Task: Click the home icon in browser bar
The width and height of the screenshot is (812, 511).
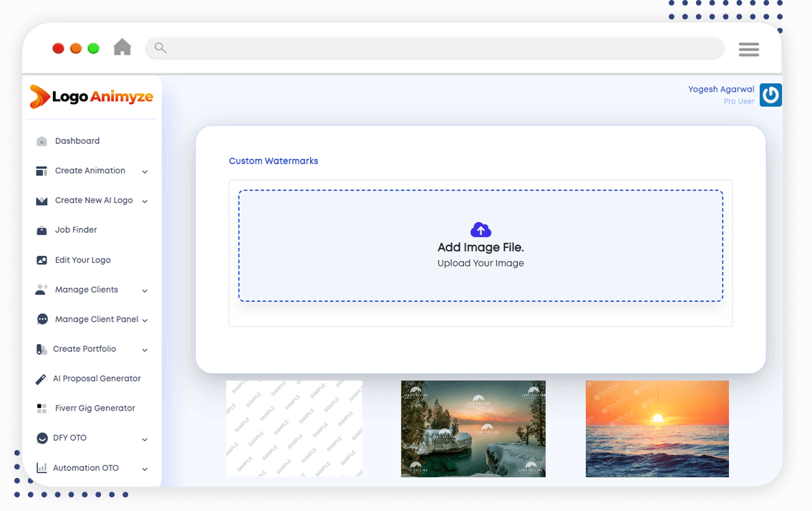Action: [x=122, y=47]
